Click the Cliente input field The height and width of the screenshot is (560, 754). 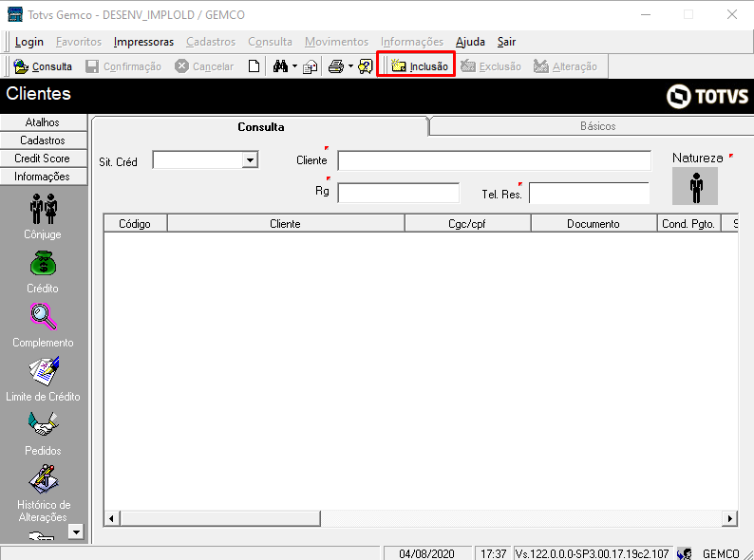coord(495,160)
